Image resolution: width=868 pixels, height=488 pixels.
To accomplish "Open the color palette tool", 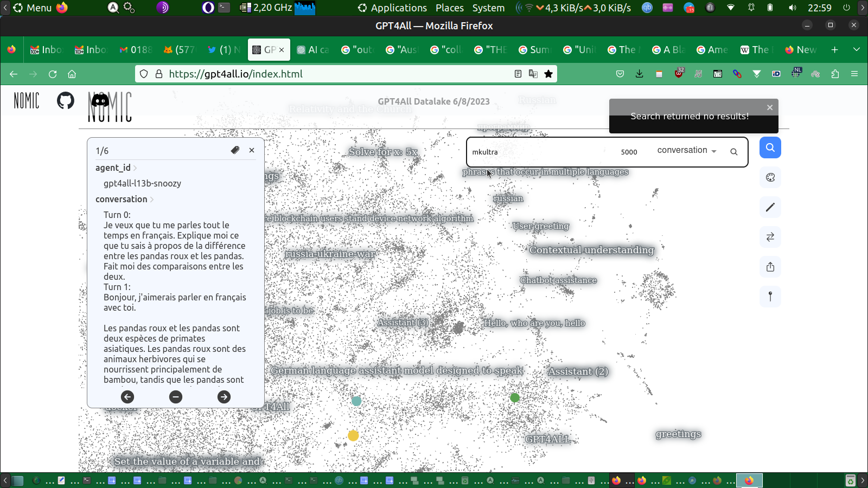I will coord(770,177).
